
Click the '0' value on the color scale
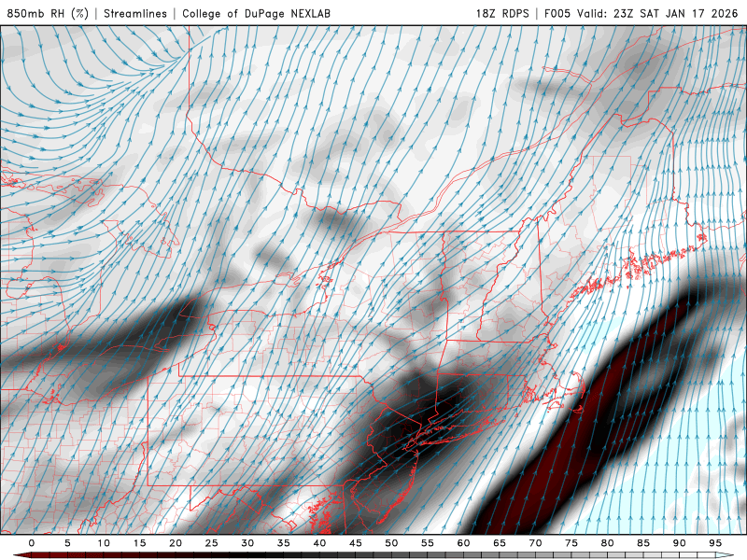pyautogui.click(x=32, y=543)
